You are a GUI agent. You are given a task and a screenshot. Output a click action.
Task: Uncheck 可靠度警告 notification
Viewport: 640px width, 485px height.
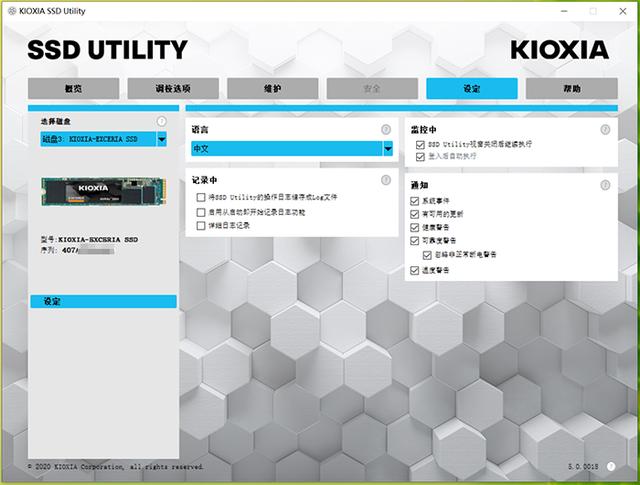414,240
